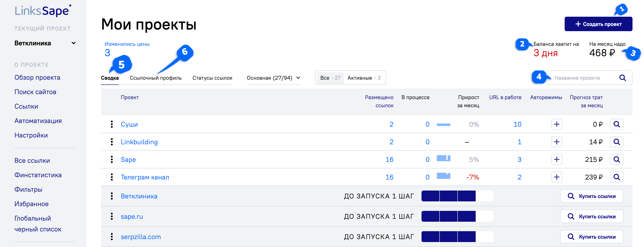The image size is (644, 247).
Task: View the growth sparkline chart for Суши
Action: pos(444,124)
